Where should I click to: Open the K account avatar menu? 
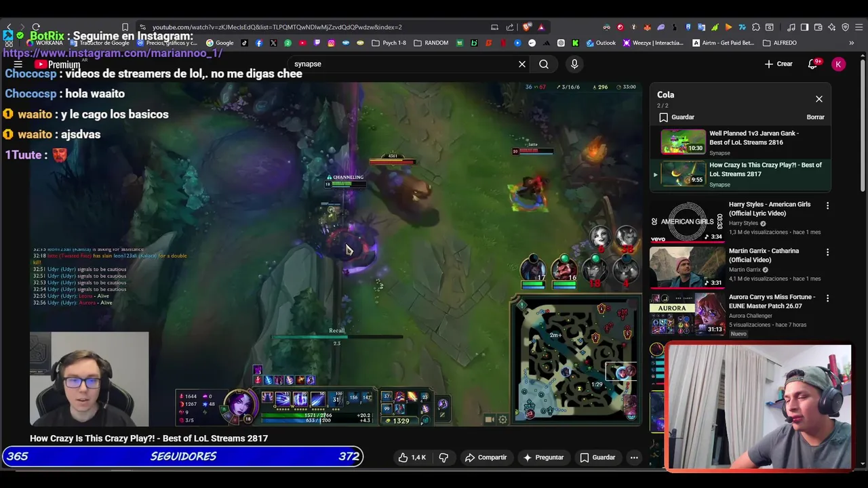tap(839, 64)
